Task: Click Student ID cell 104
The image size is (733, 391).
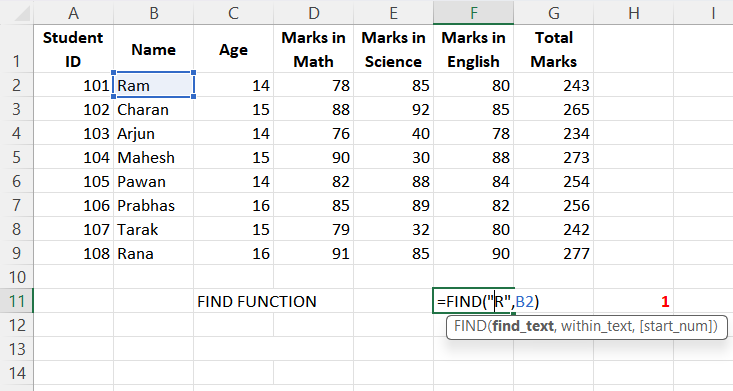Action: click(x=73, y=157)
